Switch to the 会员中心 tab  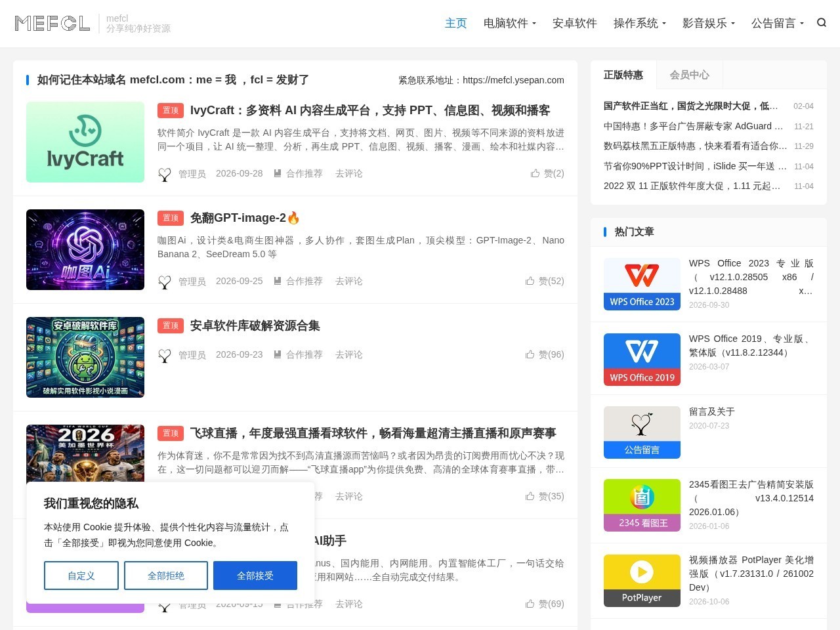tap(689, 75)
